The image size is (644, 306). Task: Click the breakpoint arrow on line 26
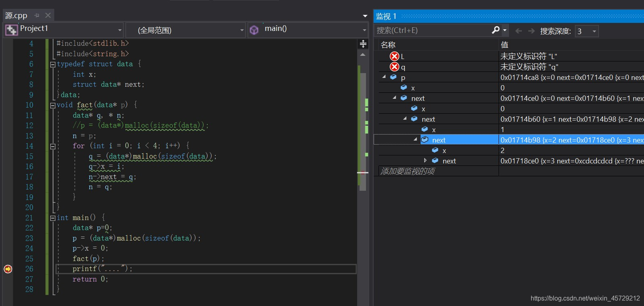coord(8,269)
